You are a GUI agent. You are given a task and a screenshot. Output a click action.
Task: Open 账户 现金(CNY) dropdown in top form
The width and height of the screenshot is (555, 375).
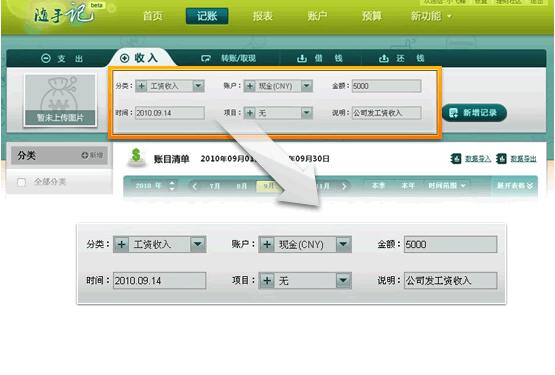coord(307,86)
